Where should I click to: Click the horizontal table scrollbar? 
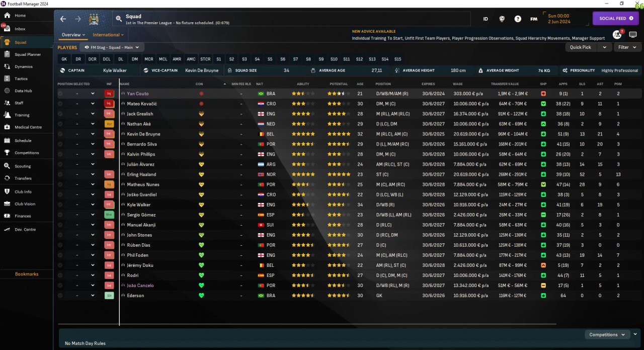(x=307, y=324)
